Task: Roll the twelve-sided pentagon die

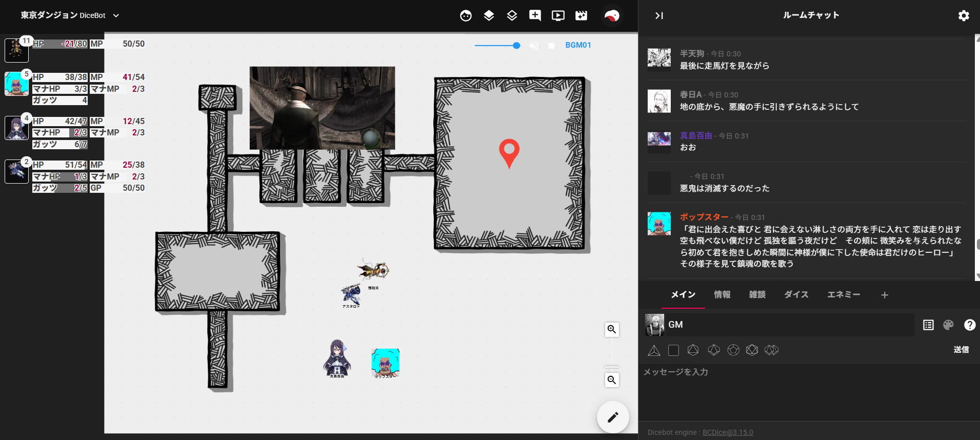Action: (x=733, y=350)
